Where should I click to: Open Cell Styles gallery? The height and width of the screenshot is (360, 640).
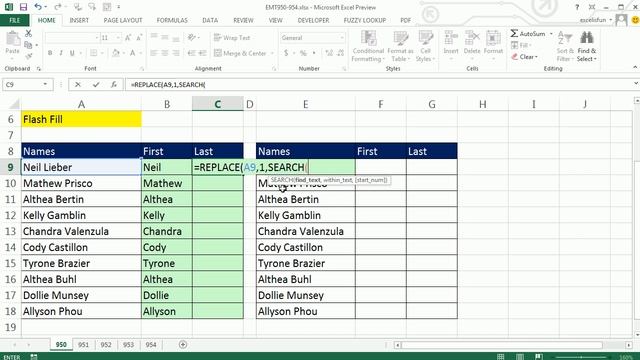pyautogui.click(x=425, y=46)
